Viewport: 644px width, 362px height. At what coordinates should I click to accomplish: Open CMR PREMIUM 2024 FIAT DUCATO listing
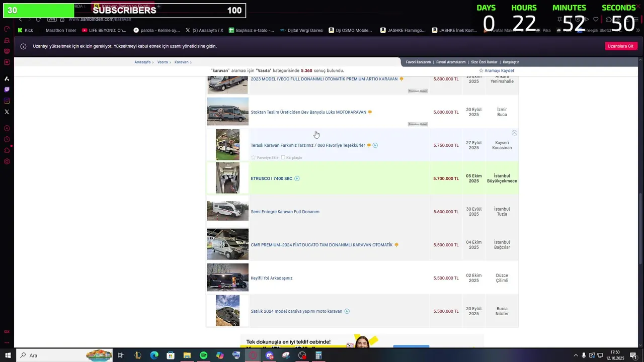pos(321,245)
